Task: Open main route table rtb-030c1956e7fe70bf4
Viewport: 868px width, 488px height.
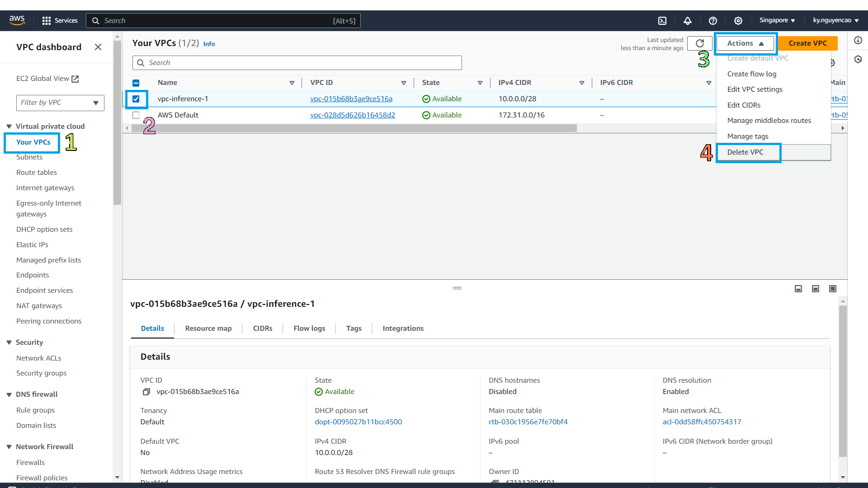Action: pos(528,422)
